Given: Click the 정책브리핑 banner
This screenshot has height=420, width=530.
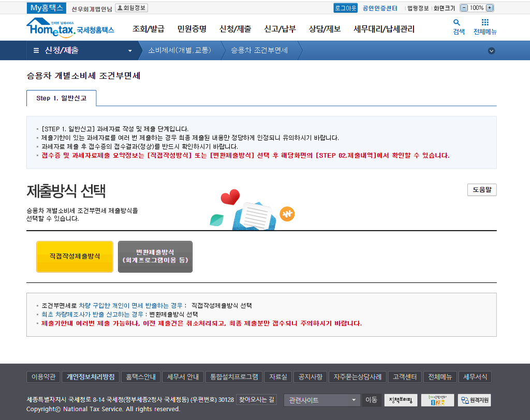Looking at the screenshot, I should coord(401,400).
